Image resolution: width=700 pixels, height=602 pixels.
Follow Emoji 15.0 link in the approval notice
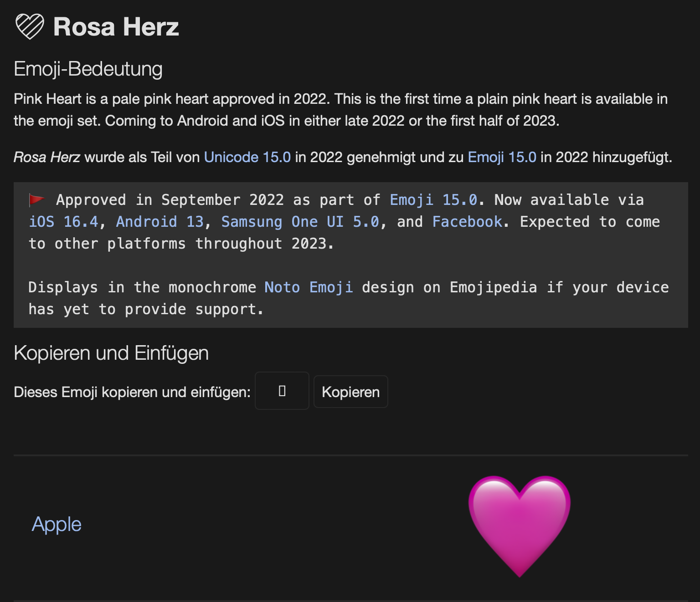pos(433,200)
